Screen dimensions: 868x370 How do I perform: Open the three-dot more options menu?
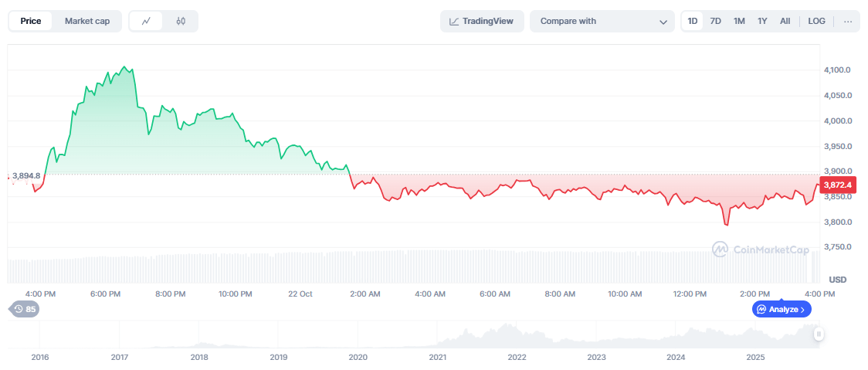coord(848,22)
